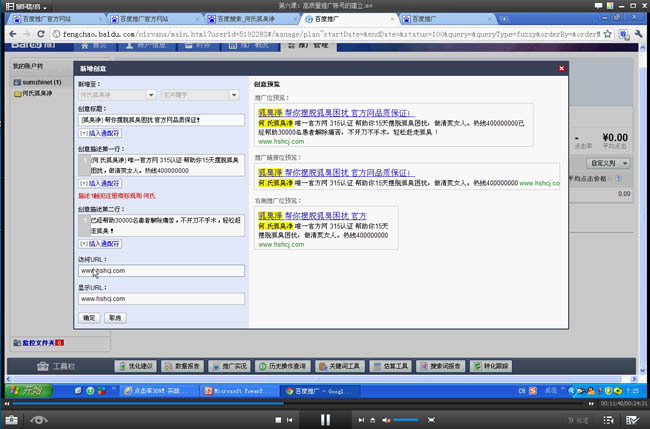
Task: Click the 访问URL input field
Action: pyautogui.click(x=161, y=271)
